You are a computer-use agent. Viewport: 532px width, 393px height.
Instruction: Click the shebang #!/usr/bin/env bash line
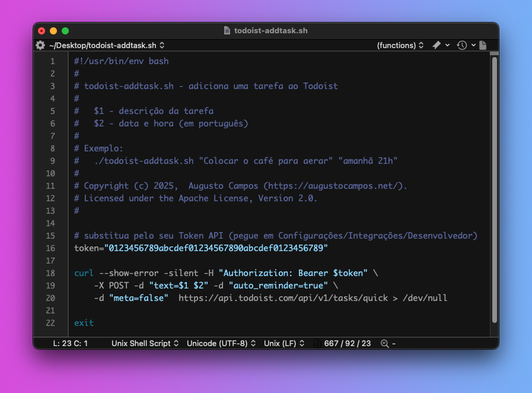click(122, 61)
